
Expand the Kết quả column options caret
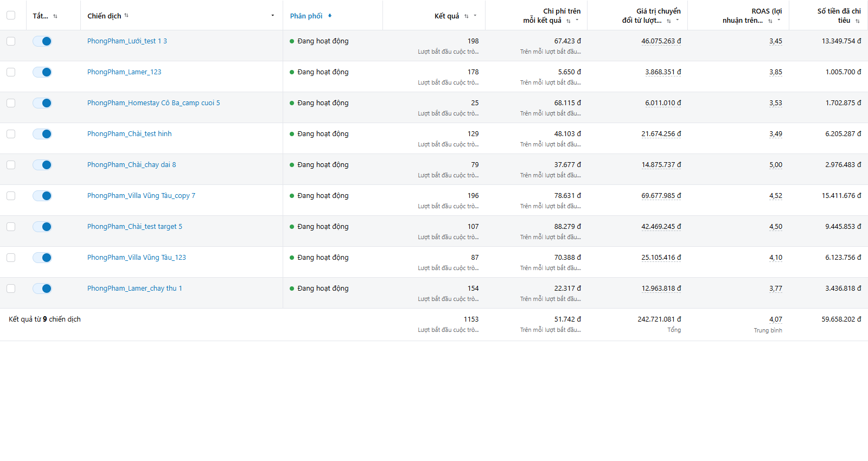point(475,15)
